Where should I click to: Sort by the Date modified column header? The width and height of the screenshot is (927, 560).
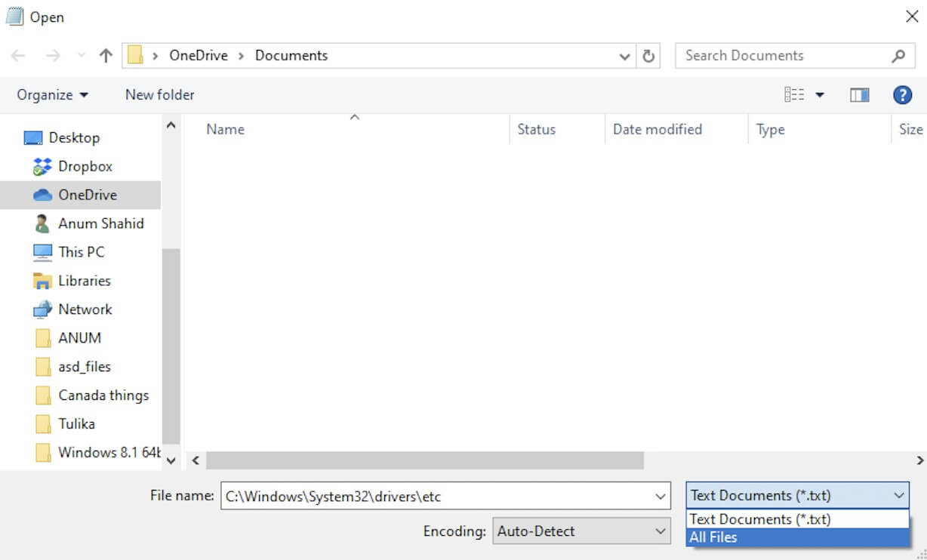[x=657, y=129]
